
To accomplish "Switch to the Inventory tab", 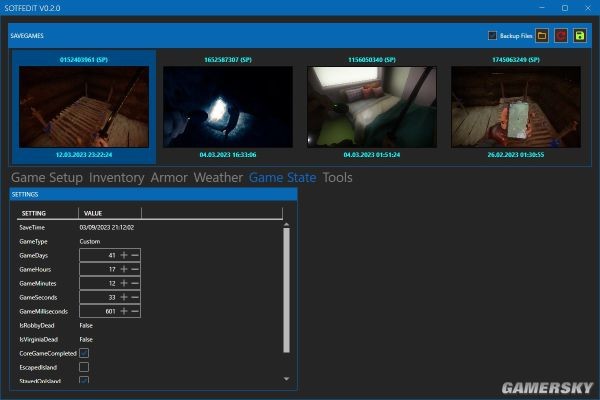I will point(117,178).
